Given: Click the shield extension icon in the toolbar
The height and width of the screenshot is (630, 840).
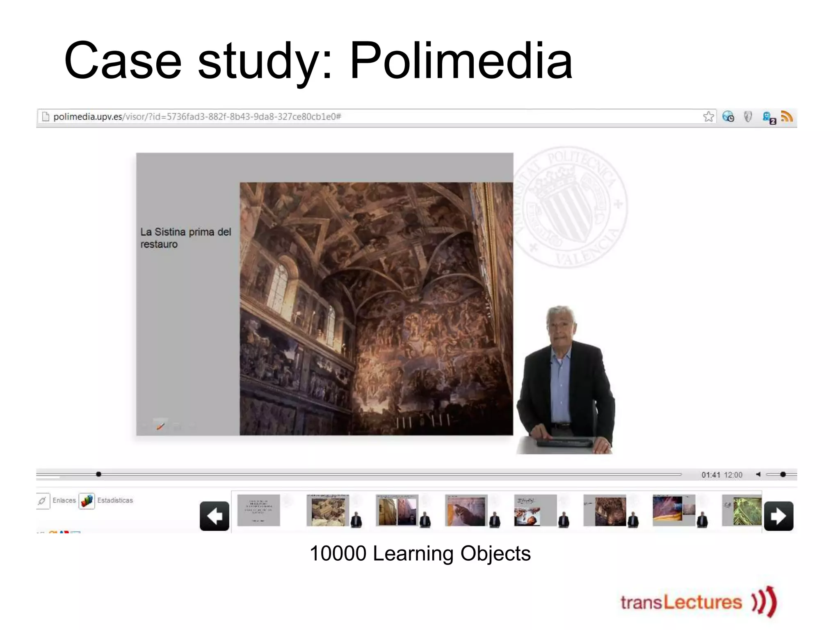Looking at the screenshot, I should pyautogui.click(x=748, y=117).
